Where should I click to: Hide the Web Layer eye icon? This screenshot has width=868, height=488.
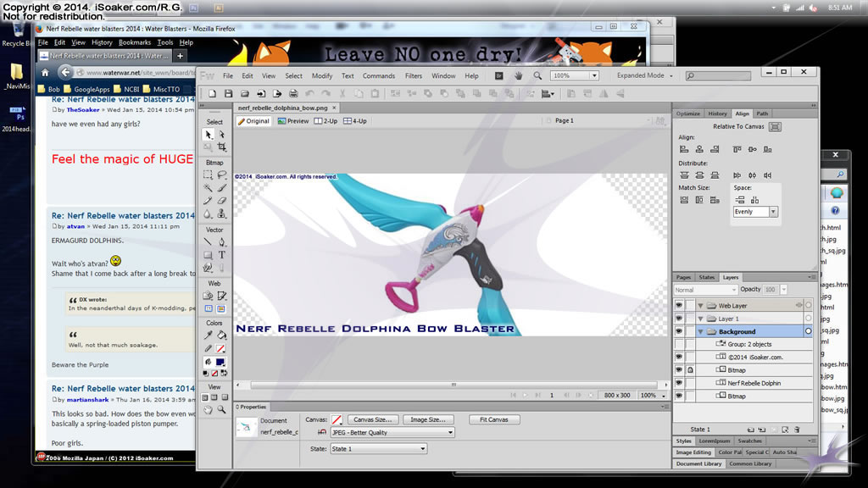(679, 305)
